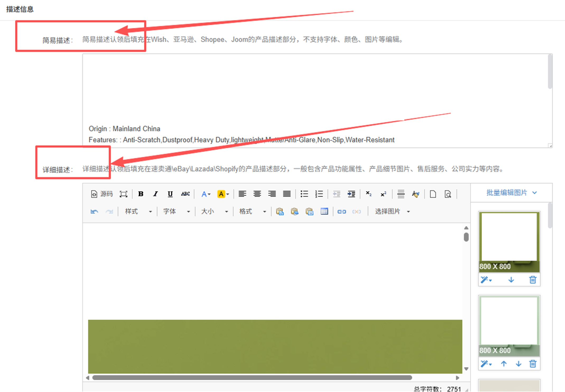Click the underline button
This screenshot has height=392, width=565.
point(170,194)
